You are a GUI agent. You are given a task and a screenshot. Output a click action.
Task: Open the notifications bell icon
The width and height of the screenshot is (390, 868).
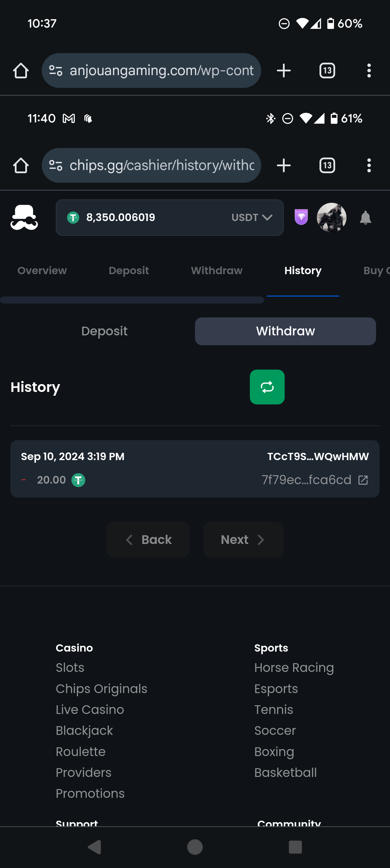tap(365, 218)
